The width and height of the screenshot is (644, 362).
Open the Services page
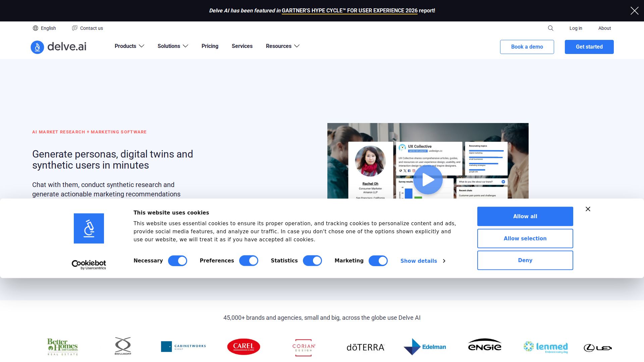(242, 46)
